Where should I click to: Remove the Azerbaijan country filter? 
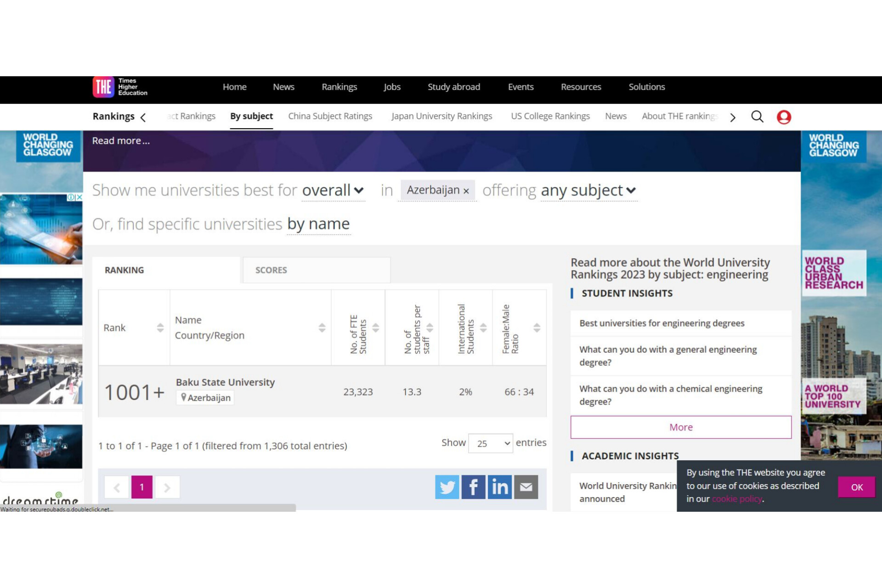(x=466, y=191)
